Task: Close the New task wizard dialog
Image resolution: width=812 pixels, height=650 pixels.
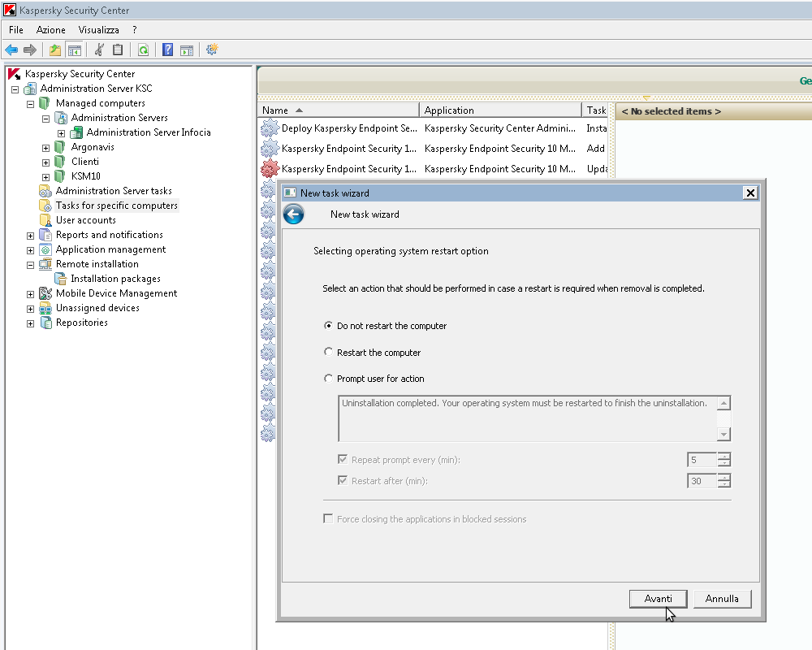Action: pos(750,193)
